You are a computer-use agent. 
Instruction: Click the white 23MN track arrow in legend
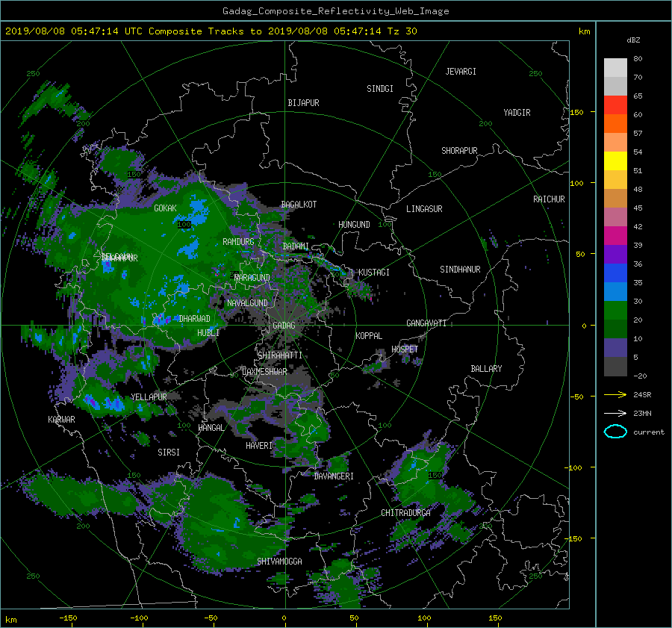[x=615, y=413]
